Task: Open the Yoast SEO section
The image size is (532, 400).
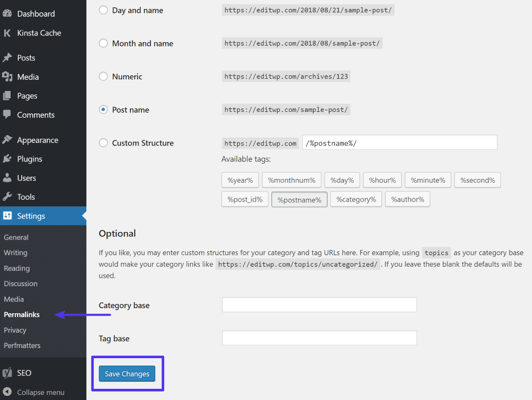Action: coord(24,373)
